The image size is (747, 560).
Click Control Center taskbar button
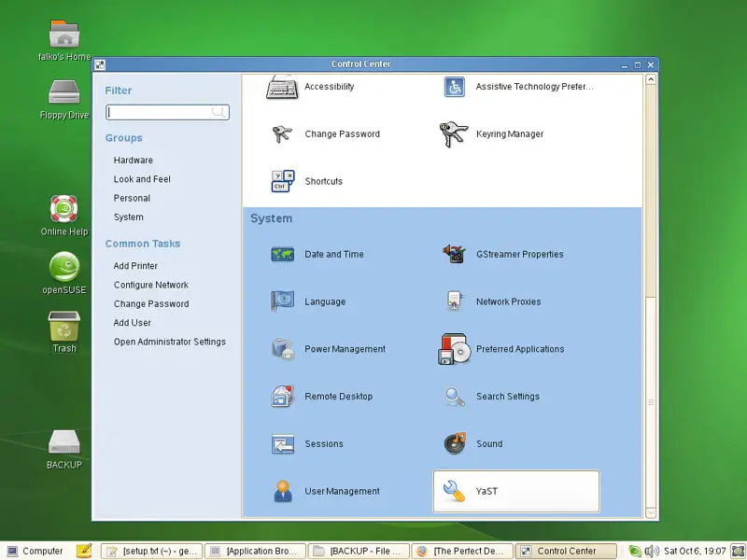pyautogui.click(x=566, y=551)
